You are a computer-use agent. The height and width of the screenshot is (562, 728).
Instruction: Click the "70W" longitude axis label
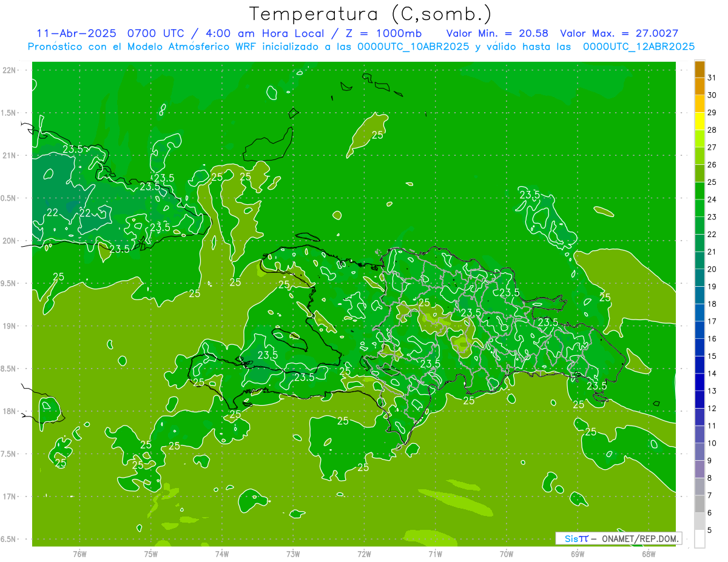click(507, 554)
